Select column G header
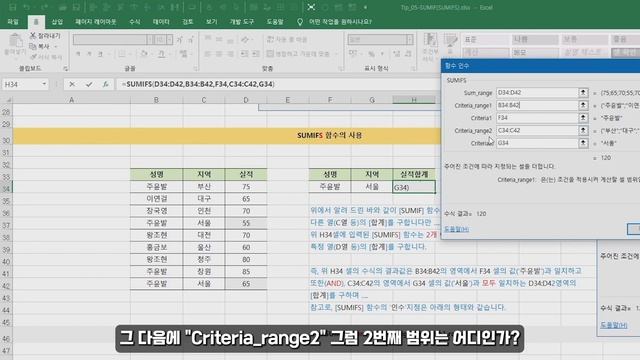This screenshot has height=360, width=640. [x=372, y=100]
